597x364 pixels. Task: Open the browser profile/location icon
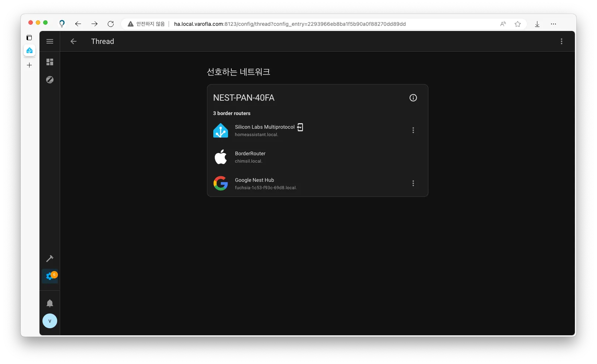(x=62, y=24)
